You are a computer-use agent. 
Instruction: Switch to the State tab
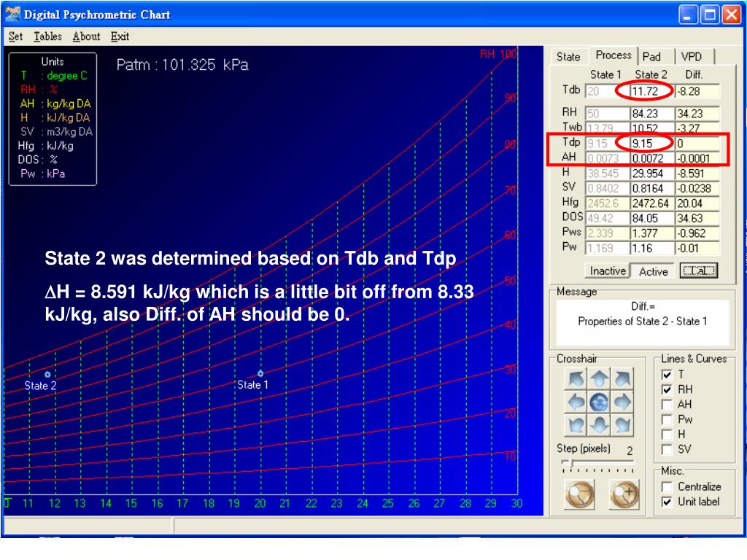point(569,57)
